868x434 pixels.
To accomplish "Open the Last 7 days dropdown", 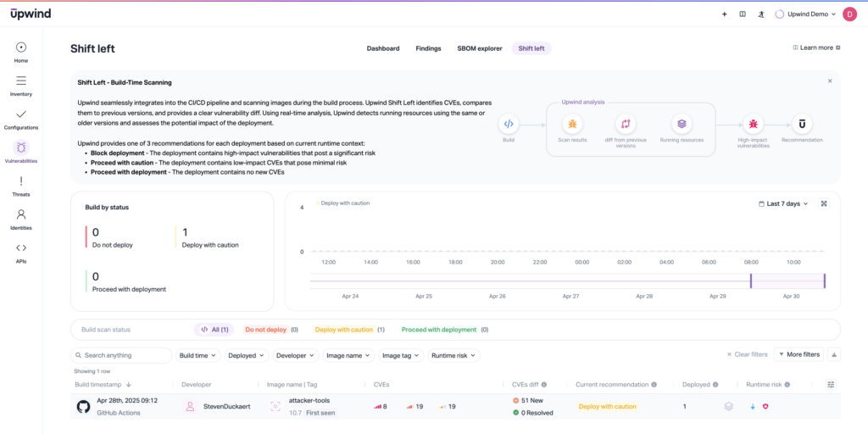I will coord(783,203).
